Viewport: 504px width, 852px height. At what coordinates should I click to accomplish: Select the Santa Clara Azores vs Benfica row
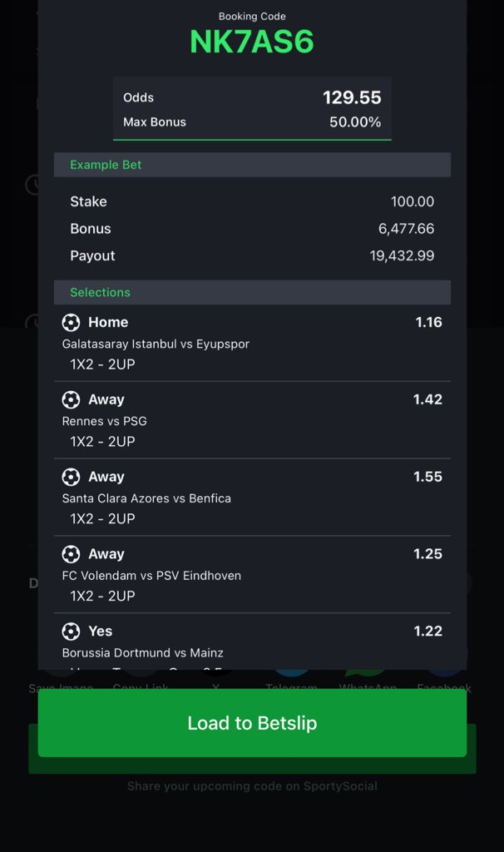pyautogui.click(x=252, y=498)
